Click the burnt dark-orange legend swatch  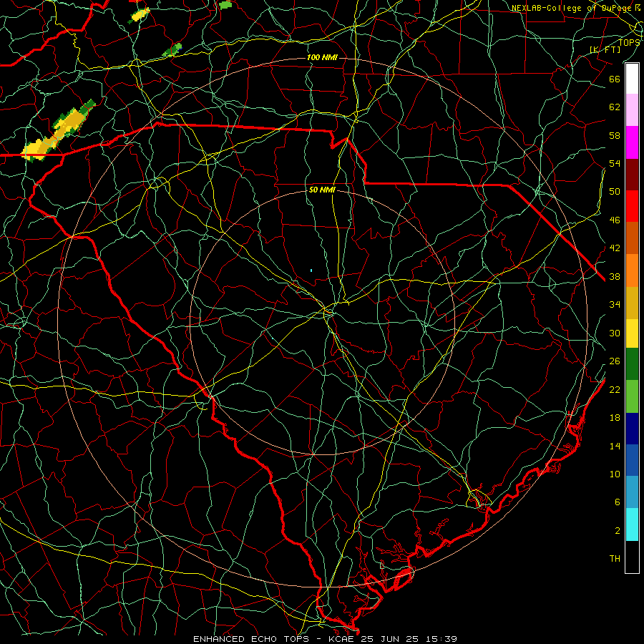click(x=632, y=238)
